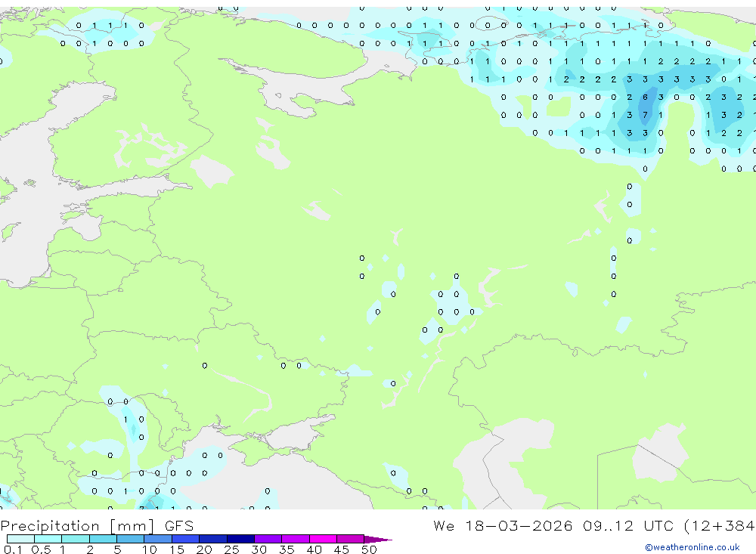Click the '6' precipitation value on the map
The width and height of the screenshot is (756, 554).
click(x=645, y=97)
